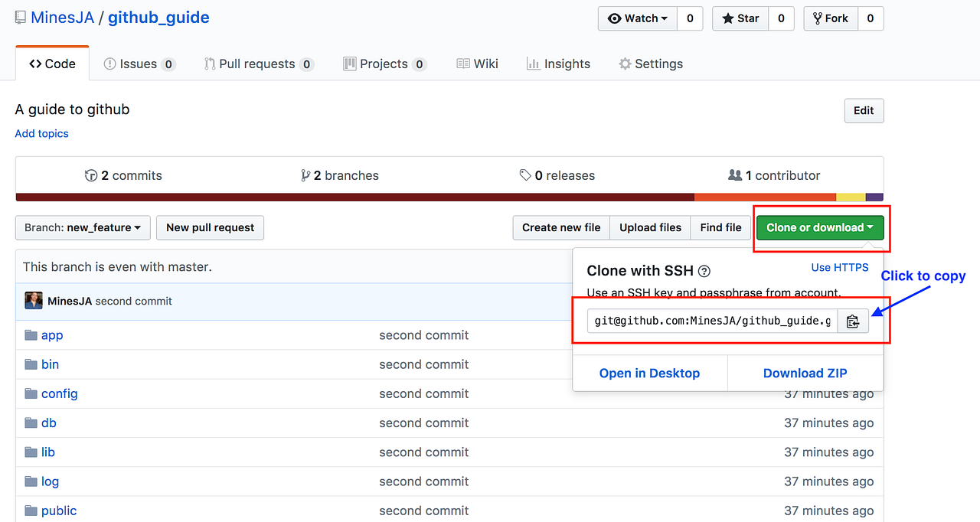The height and width of the screenshot is (522, 980).
Task: Click the commits history icon
Action: point(91,175)
